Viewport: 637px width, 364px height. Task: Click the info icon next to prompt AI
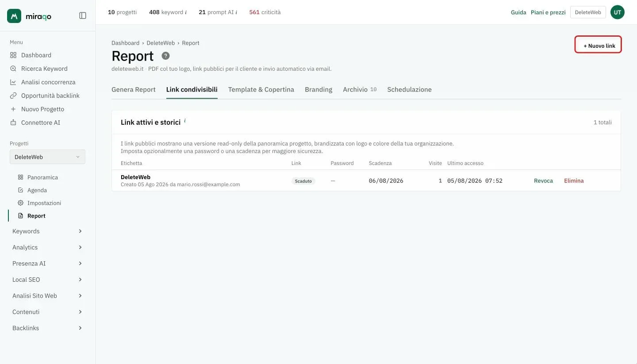tap(236, 12)
